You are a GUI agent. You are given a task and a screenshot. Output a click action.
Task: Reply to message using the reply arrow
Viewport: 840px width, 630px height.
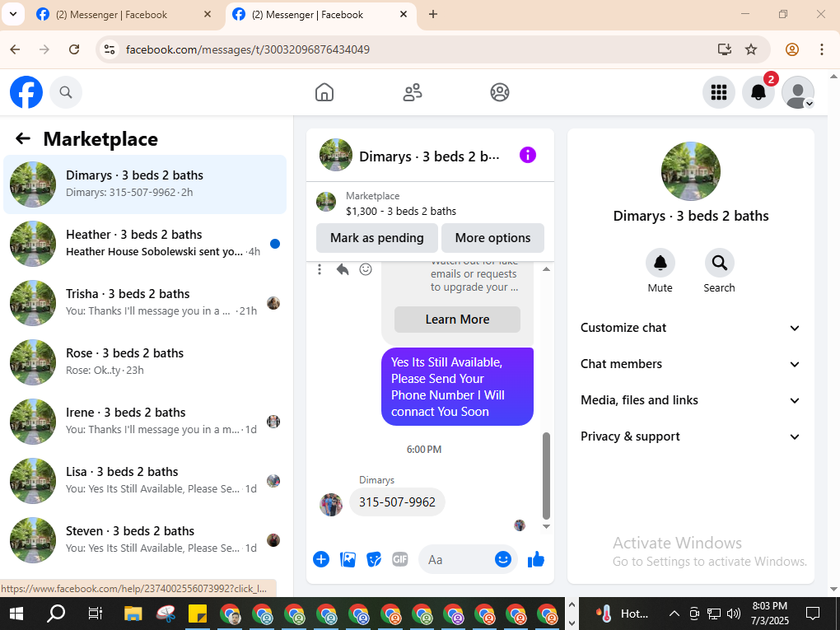pyautogui.click(x=343, y=269)
